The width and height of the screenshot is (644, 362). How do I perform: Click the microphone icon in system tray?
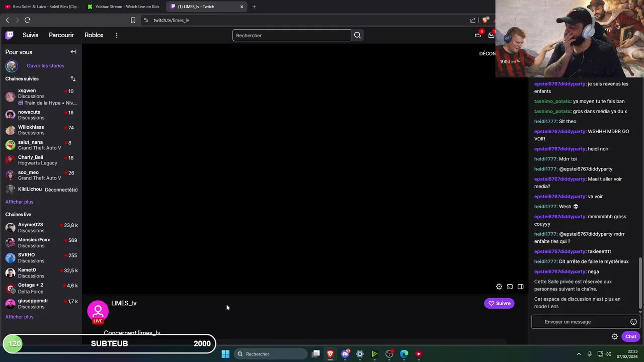coord(590,354)
